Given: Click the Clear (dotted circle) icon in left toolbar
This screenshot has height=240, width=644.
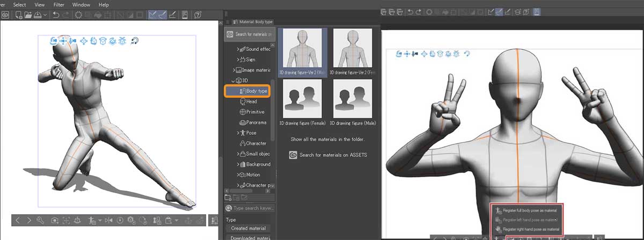Looking at the screenshot, I should coord(78,15).
